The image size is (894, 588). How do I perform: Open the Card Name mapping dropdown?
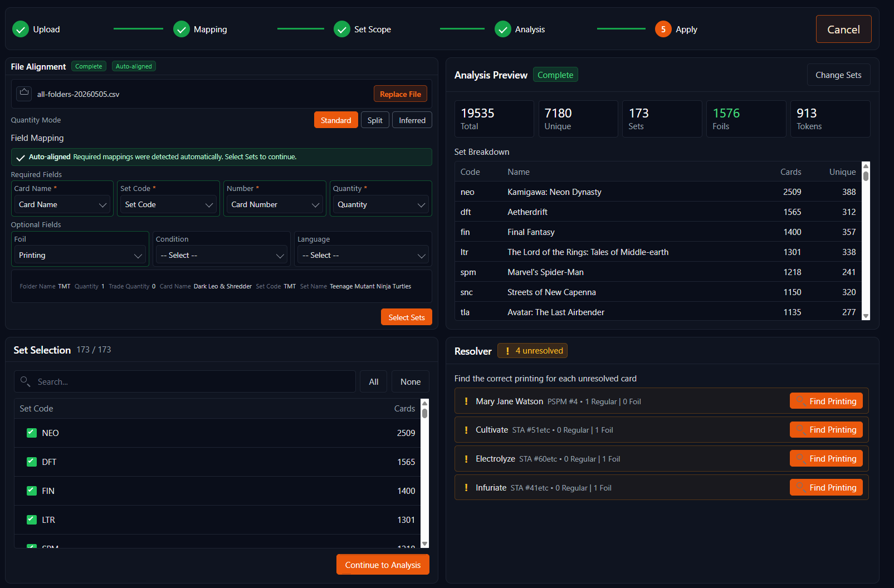point(62,204)
